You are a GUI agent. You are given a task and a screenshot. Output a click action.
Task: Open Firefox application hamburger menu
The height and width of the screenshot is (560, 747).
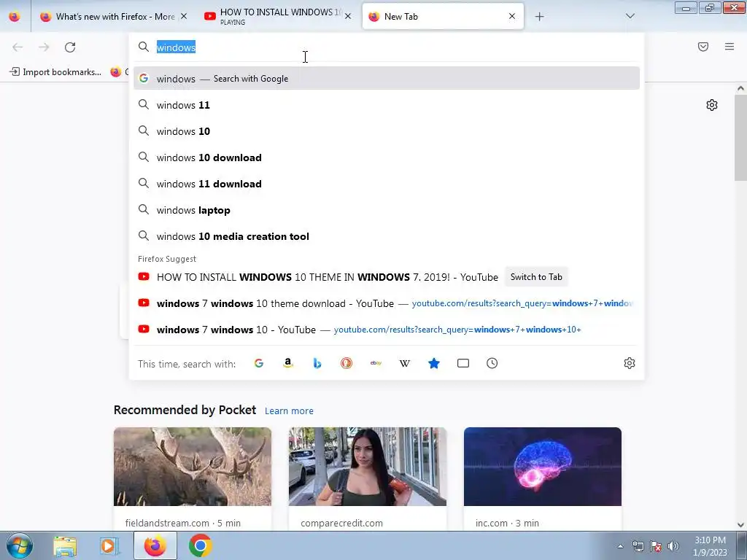point(729,47)
